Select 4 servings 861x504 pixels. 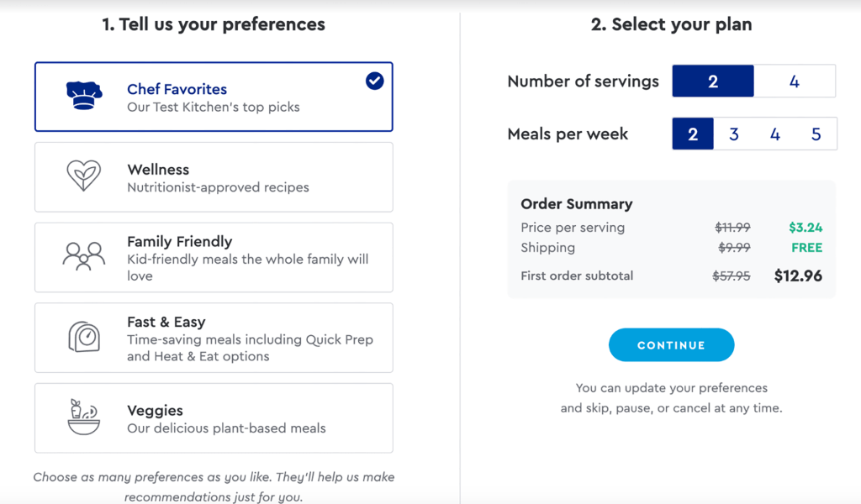[x=795, y=81]
